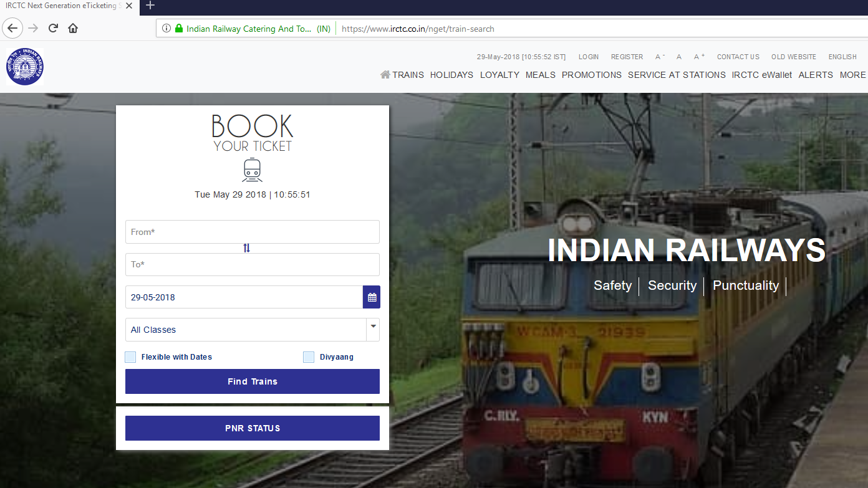Image resolution: width=868 pixels, height=488 pixels.
Task: Click the Indian Railways logo
Action: 25,67
